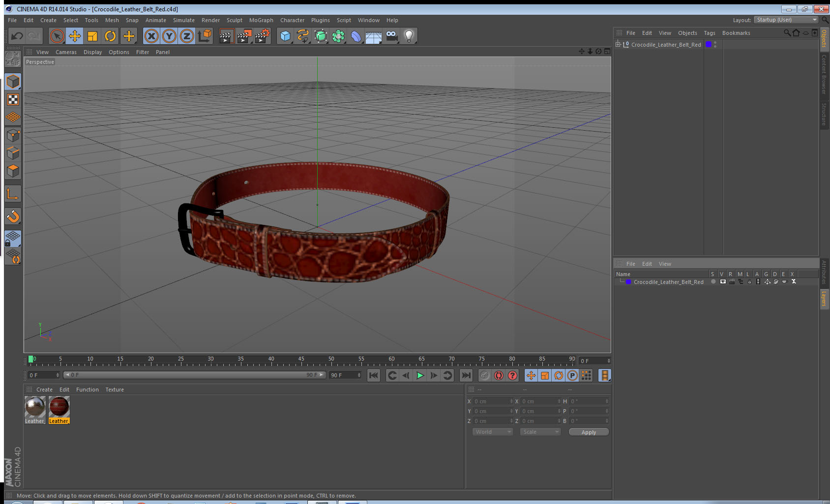The image size is (830, 504).
Task: Toggle the coordinate system icon
Action: click(x=205, y=36)
